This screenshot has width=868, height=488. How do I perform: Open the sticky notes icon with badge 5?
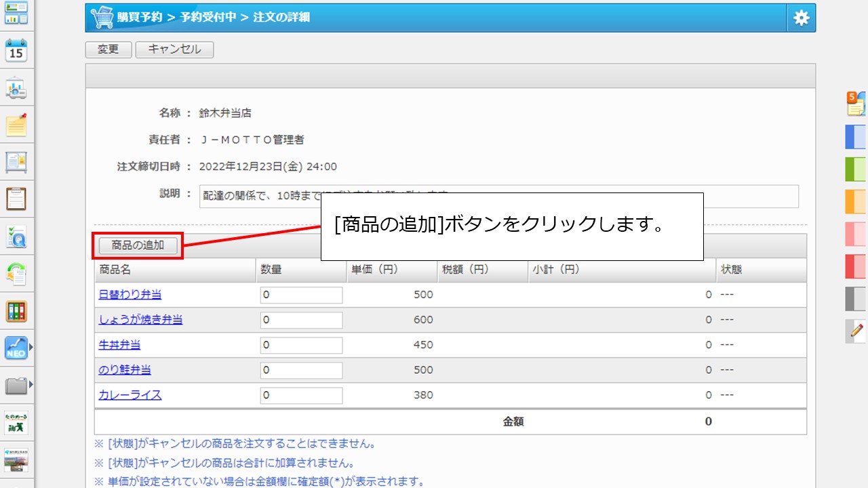[x=856, y=104]
